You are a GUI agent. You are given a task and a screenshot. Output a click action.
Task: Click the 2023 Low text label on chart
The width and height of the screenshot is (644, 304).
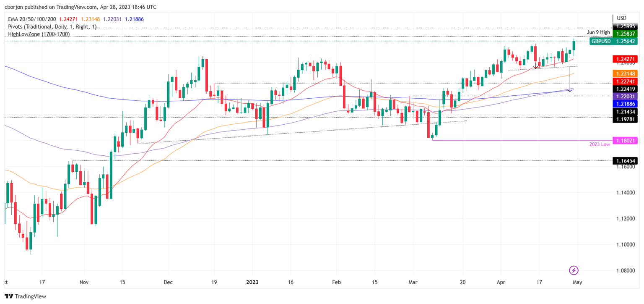coord(599,144)
